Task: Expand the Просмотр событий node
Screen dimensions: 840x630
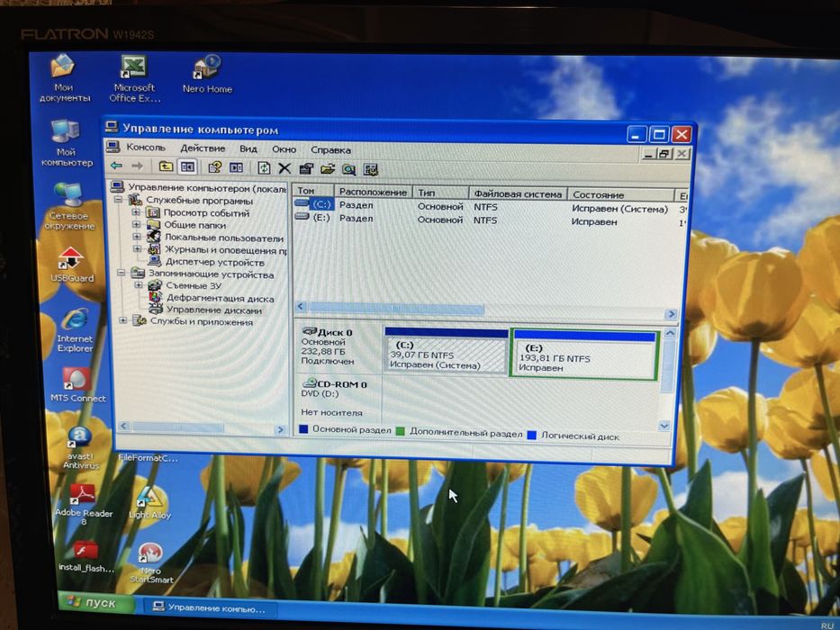Action: (136, 212)
